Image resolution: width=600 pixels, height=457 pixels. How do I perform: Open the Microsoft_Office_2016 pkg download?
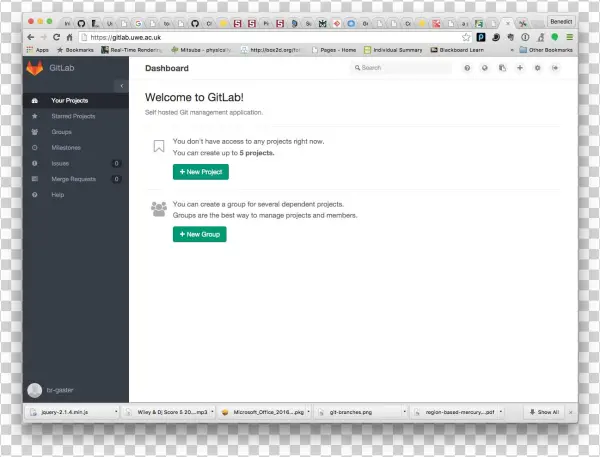pyautogui.click(x=262, y=412)
